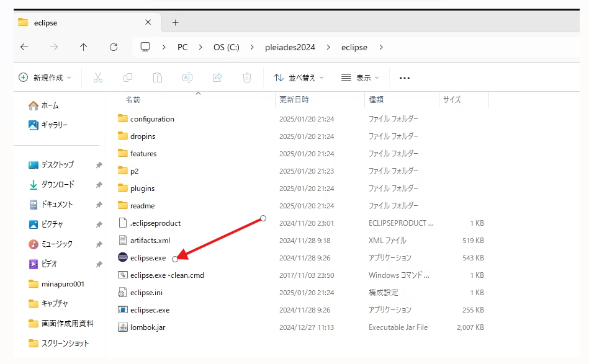Click the Cut scissors icon

pos(97,78)
